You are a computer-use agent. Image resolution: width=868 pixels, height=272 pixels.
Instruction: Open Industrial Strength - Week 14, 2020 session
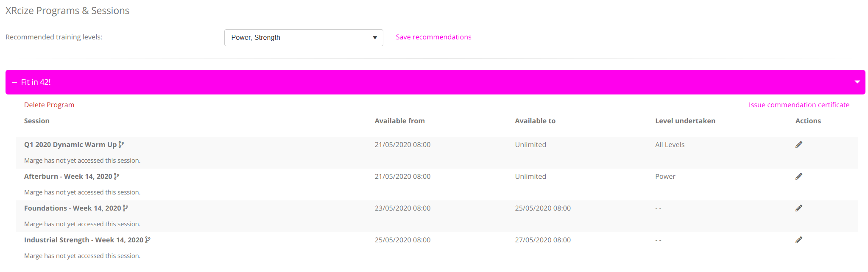[x=84, y=240]
